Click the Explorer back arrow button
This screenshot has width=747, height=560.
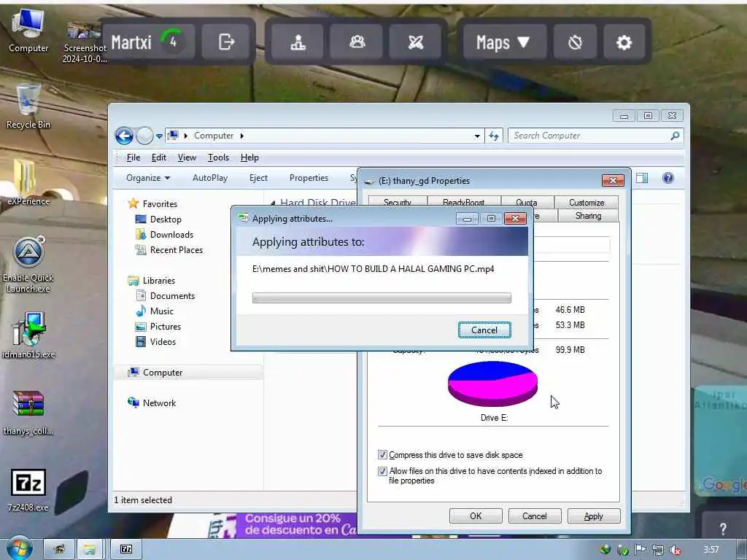(x=124, y=136)
